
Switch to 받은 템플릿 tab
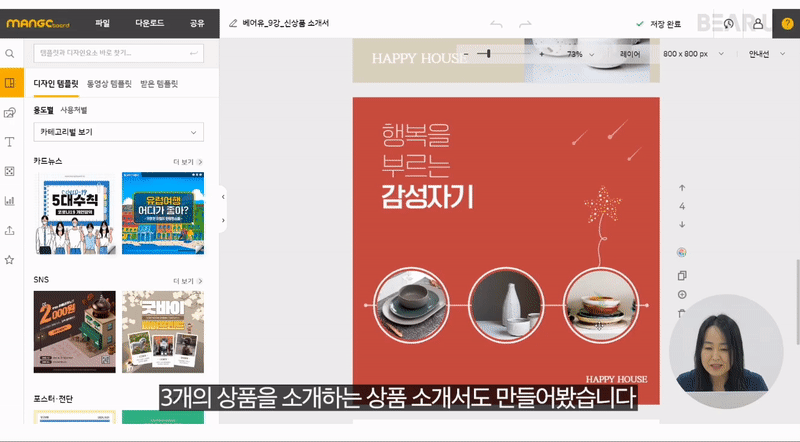pyautogui.click(x=159, y=84)
